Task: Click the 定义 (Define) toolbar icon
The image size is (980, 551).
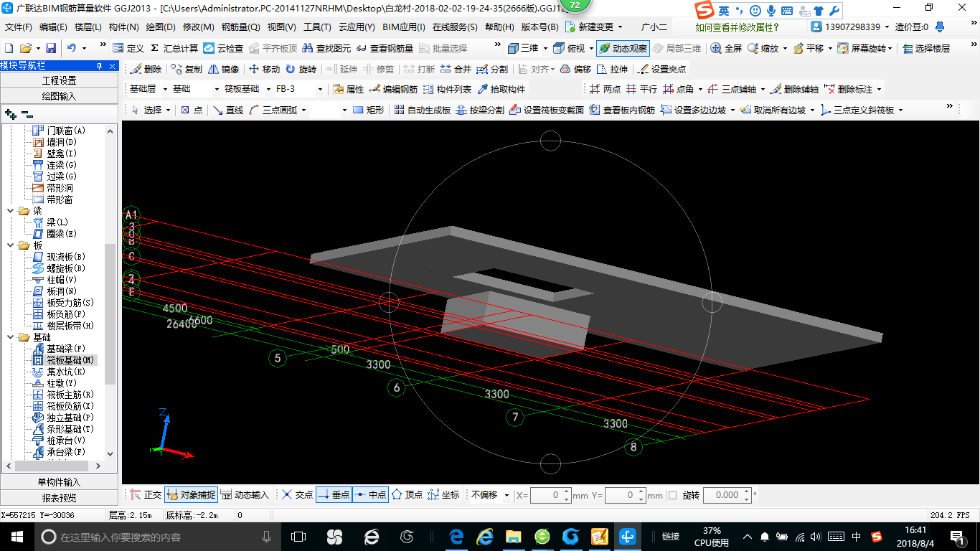Action: (x=128, y=48)
